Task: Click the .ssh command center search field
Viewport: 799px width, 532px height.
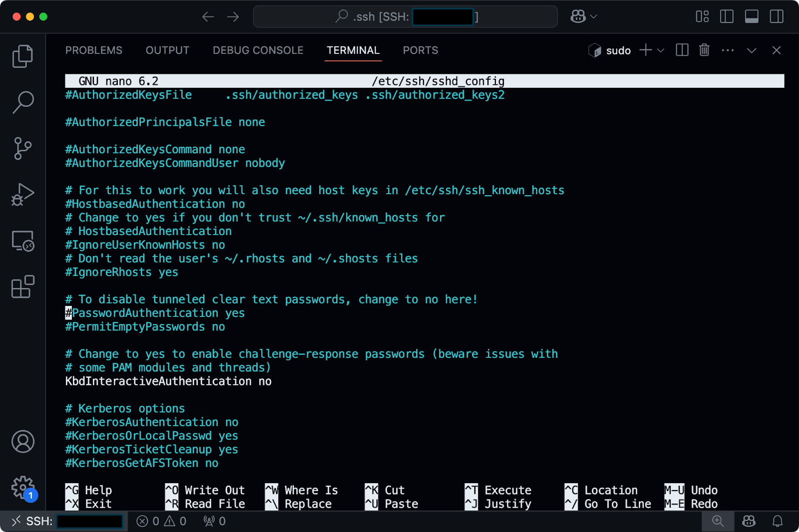Action: (x=405, y=17)
